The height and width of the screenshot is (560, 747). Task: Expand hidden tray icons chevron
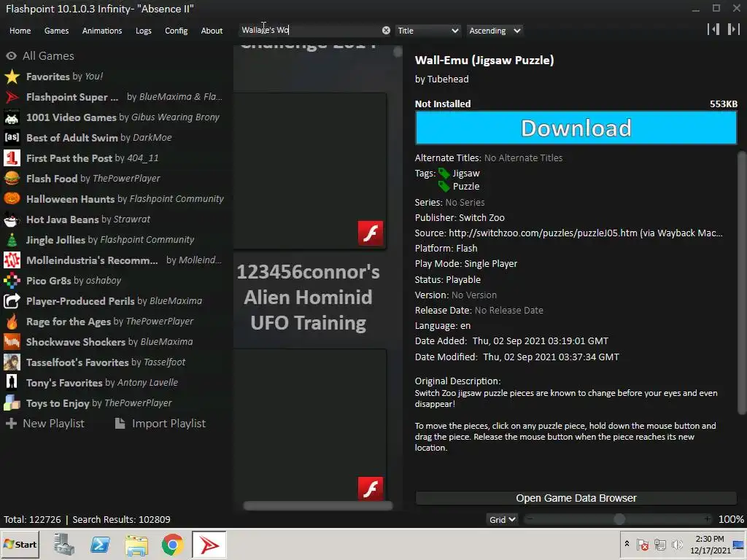(627, 544)
